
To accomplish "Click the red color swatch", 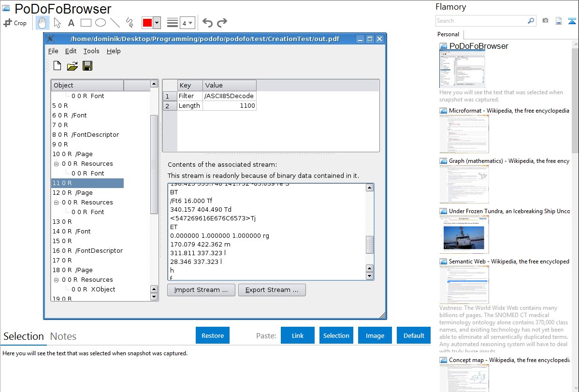I will (147, 23).
